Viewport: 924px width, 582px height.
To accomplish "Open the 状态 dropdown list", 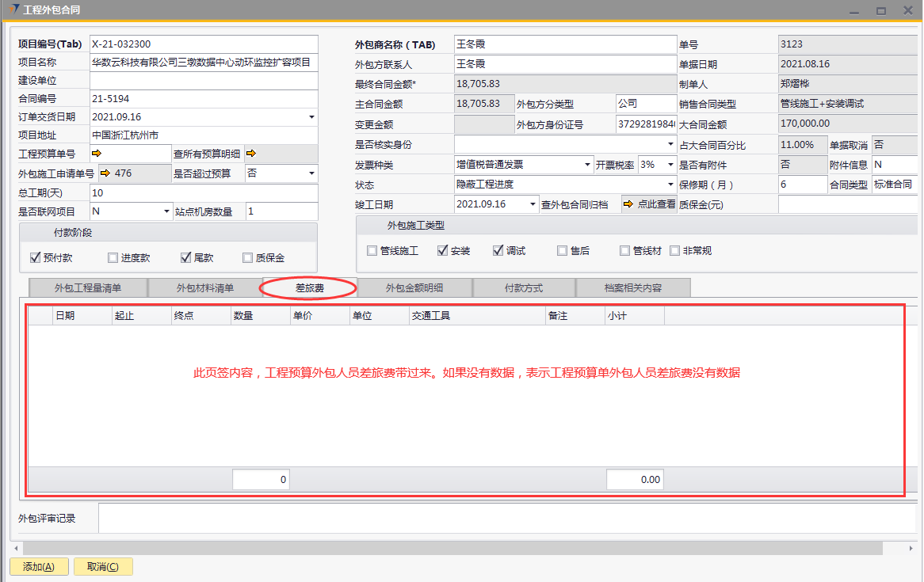I will pos(670,185).
